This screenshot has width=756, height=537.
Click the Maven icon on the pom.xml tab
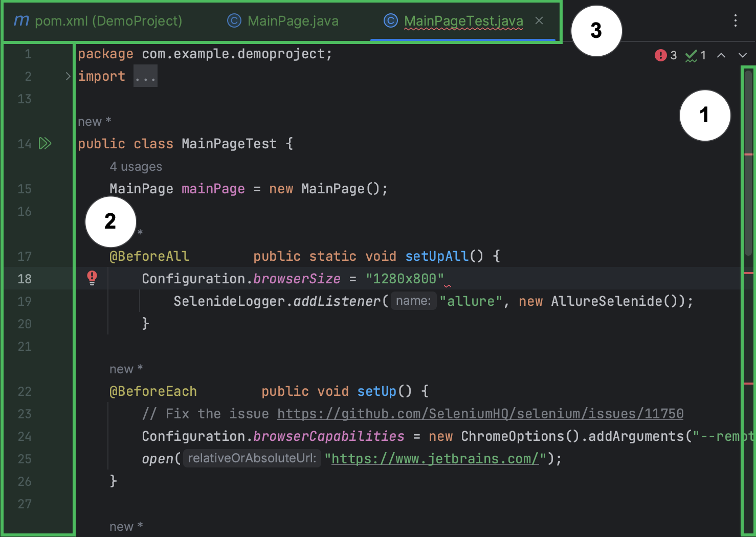point(20,20)
